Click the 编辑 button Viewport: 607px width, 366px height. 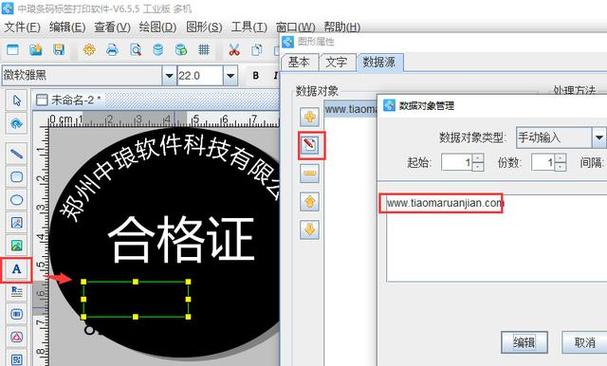525,342
